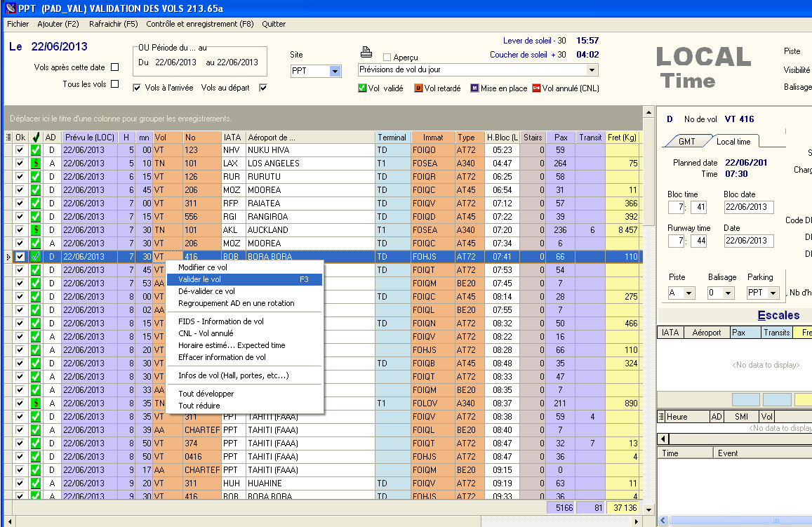Click the red Vol annulé (CNL) legend icon
The width and height of the screenshot is (812, 527).
536,88
